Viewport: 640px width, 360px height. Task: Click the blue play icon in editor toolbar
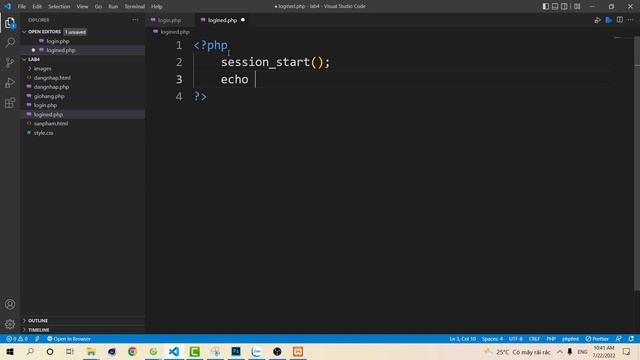tap(609, 20)
